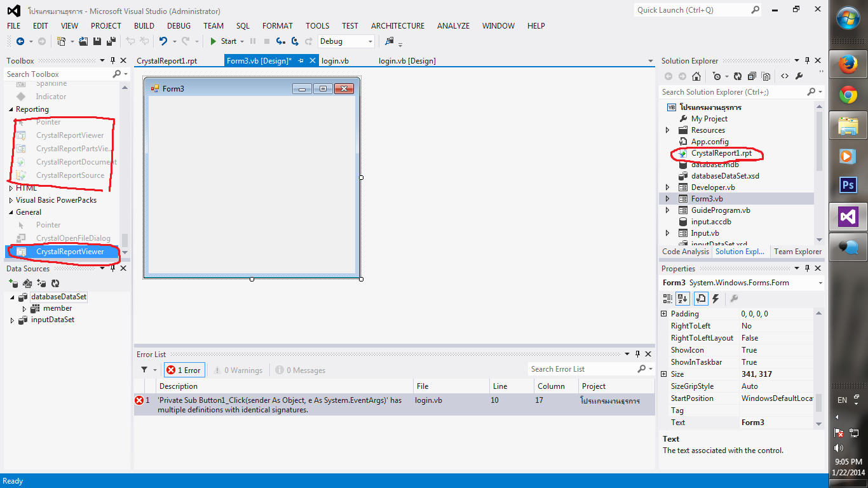
Task: Click the New Project toolbar icon
Action: point(62,41)
